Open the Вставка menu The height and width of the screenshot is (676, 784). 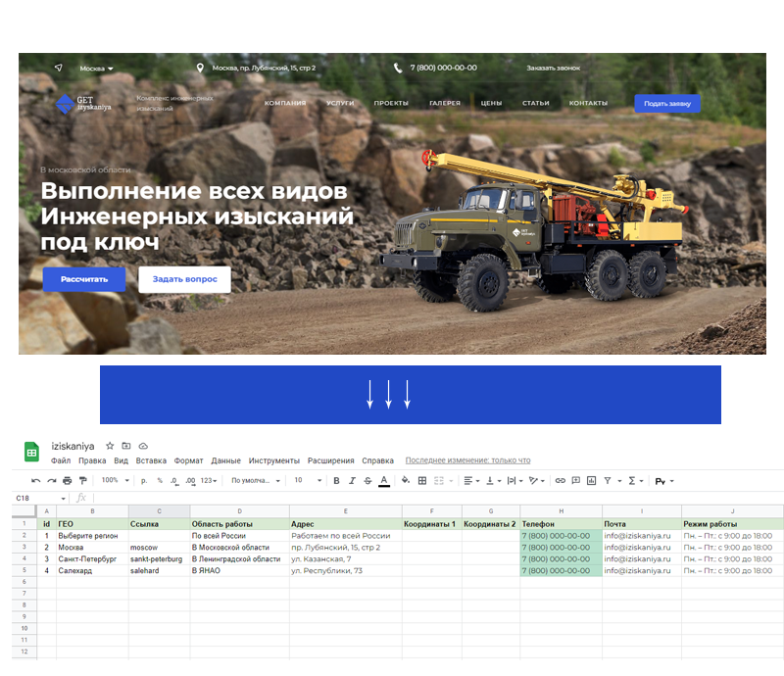tap(151, 460)
